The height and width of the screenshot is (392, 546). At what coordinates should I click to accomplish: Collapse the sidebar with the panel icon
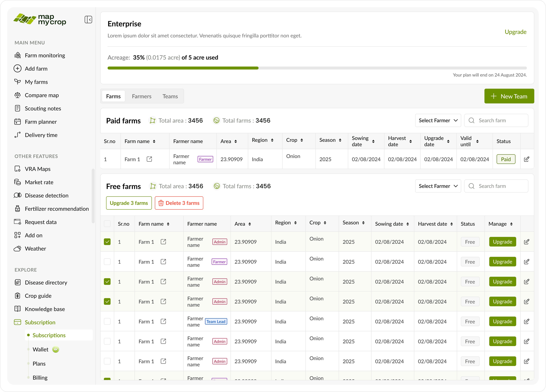pos(88,19)
